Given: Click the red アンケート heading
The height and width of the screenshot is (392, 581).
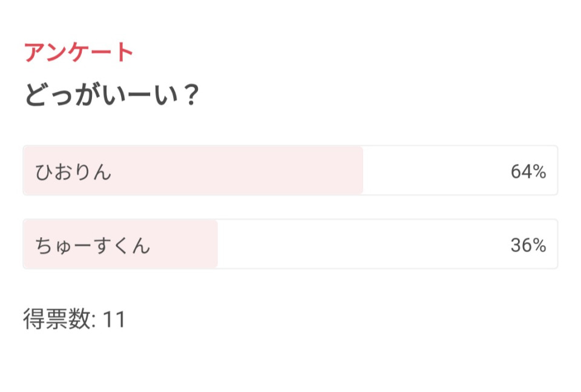Looking at the screenshot, I should (x=78, y=53).
